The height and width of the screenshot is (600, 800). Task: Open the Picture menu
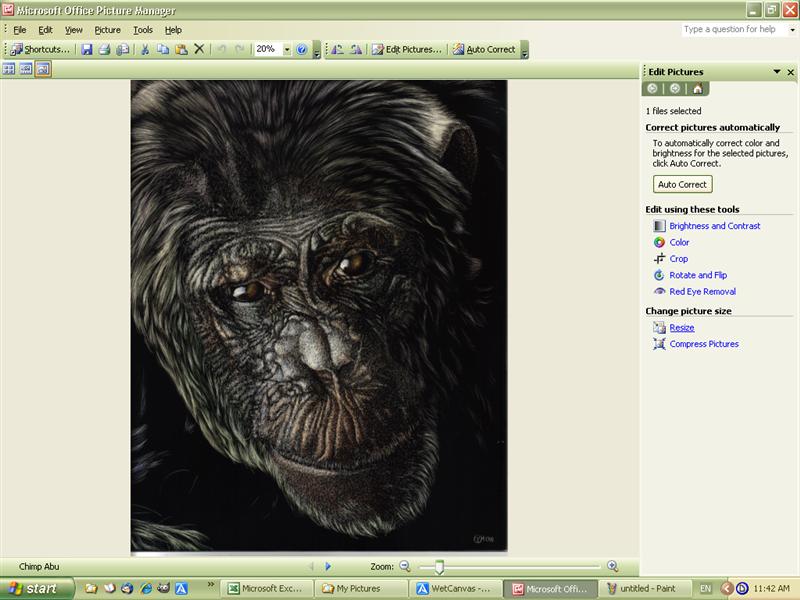coord(108,30)
